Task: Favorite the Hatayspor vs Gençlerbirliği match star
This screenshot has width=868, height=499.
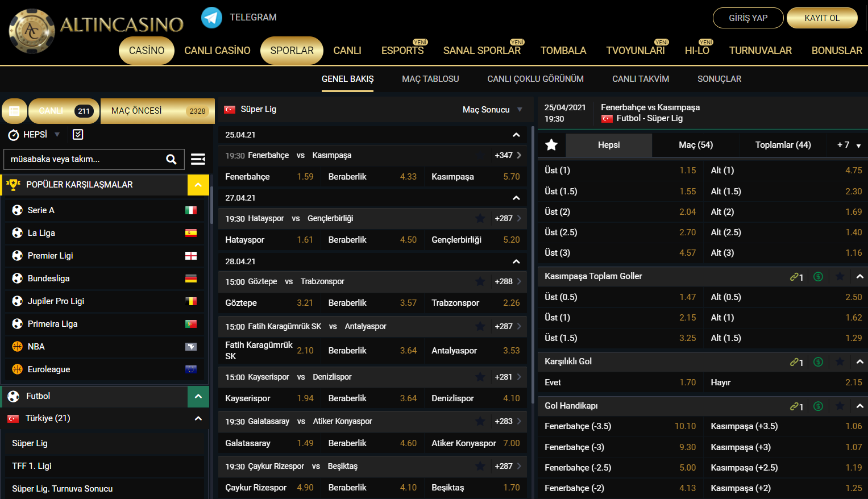Action: point(480,218)
